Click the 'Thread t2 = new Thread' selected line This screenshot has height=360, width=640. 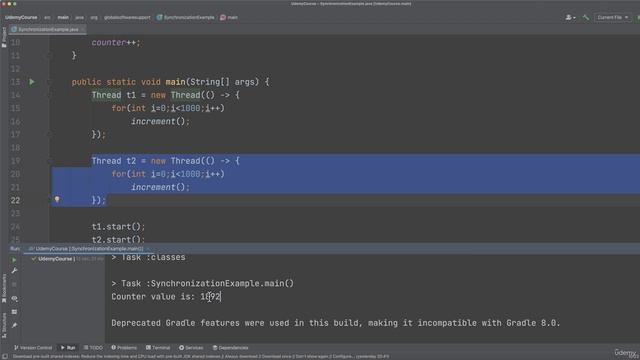click(x=165, y=161)
